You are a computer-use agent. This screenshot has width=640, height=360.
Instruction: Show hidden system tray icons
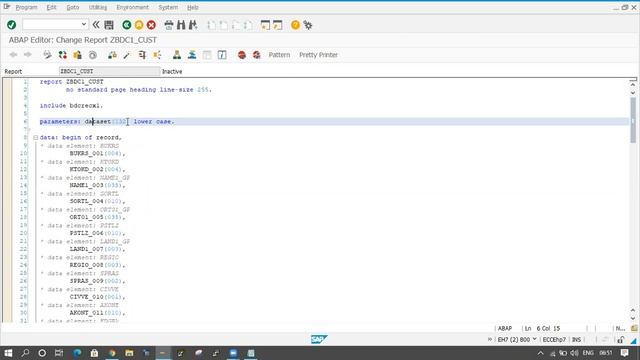540,353
